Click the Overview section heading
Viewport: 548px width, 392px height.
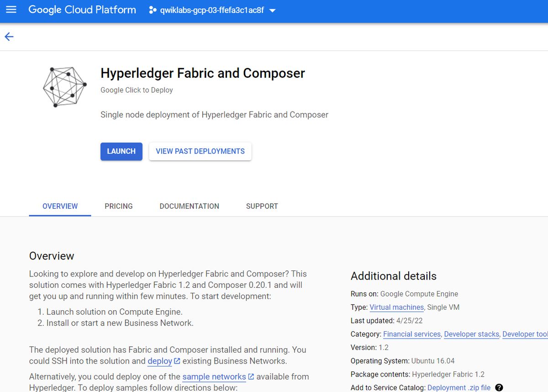tap(52, 256)
